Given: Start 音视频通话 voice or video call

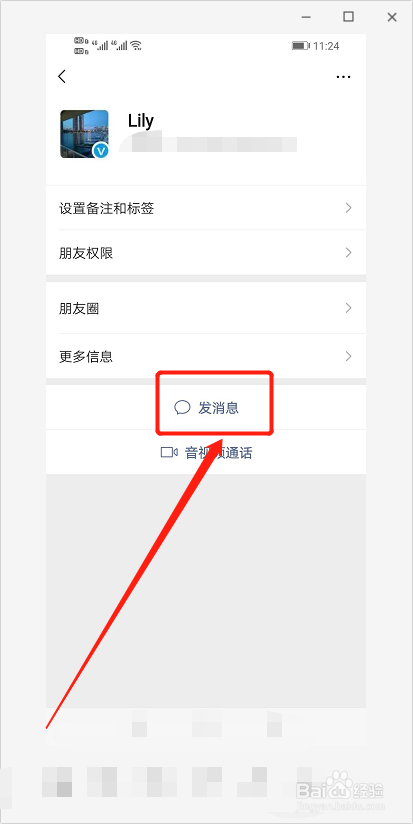Looking at the screenshot, I should (206, 452).
